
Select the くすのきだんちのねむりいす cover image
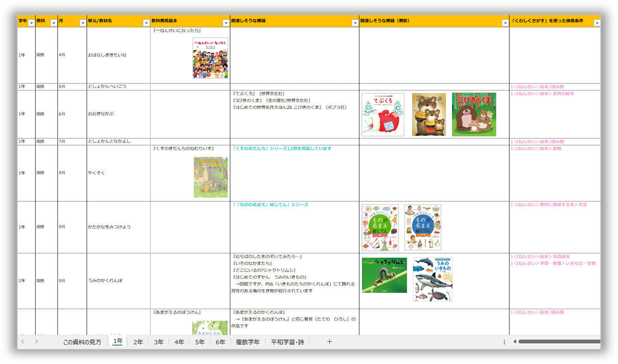coord(211,177)
